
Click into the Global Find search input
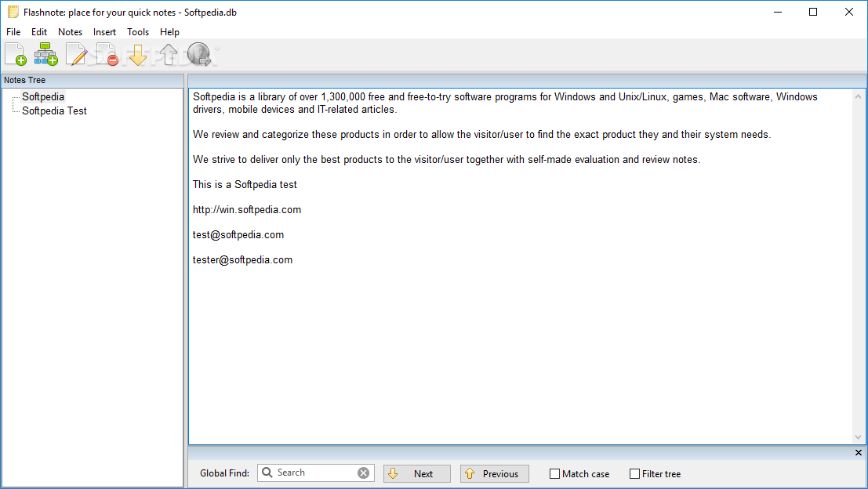pyautogui.click(x=315, y=473)
